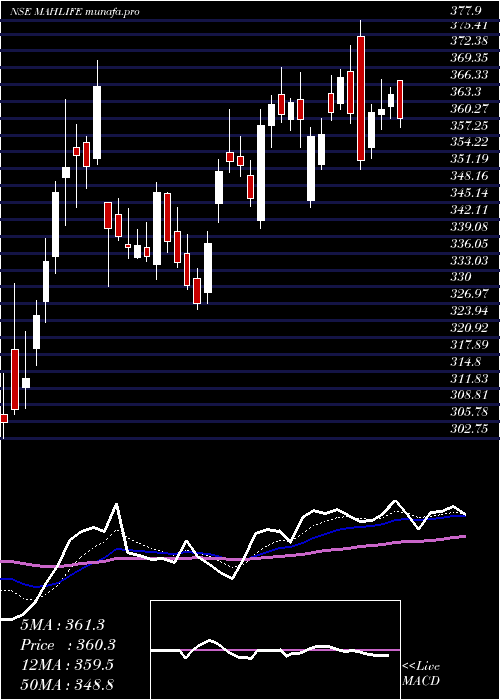The width and height of the screenshot is (500, 700).
Task: Click the 320.92 price axis label
Action: pyautogui.click(x=470, y=328)
